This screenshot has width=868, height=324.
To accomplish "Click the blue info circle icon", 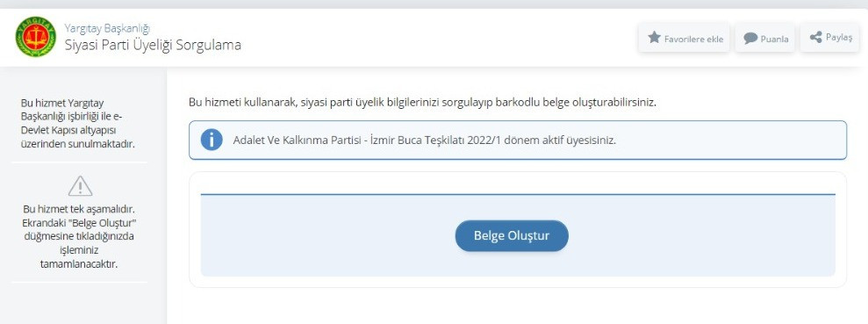I will pyautogui.click(x=212, y=140).
